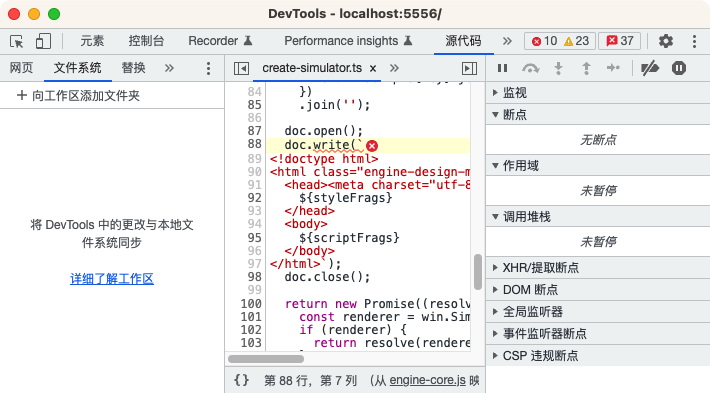
Task: Hide the navigator sidebar icon
Action: (x=241, y=68)
